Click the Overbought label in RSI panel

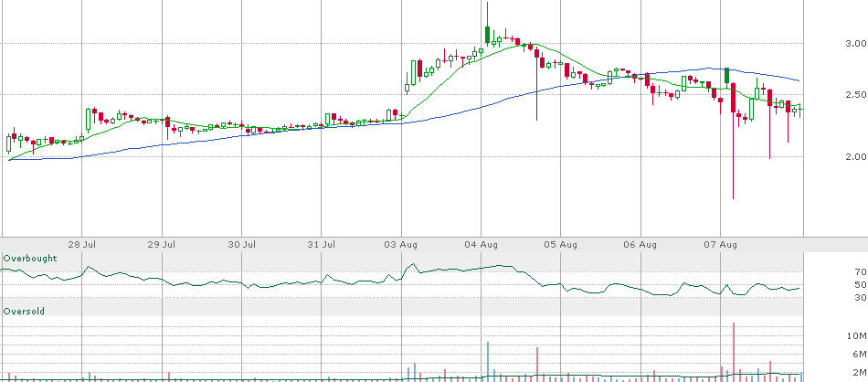pos(30,259)
